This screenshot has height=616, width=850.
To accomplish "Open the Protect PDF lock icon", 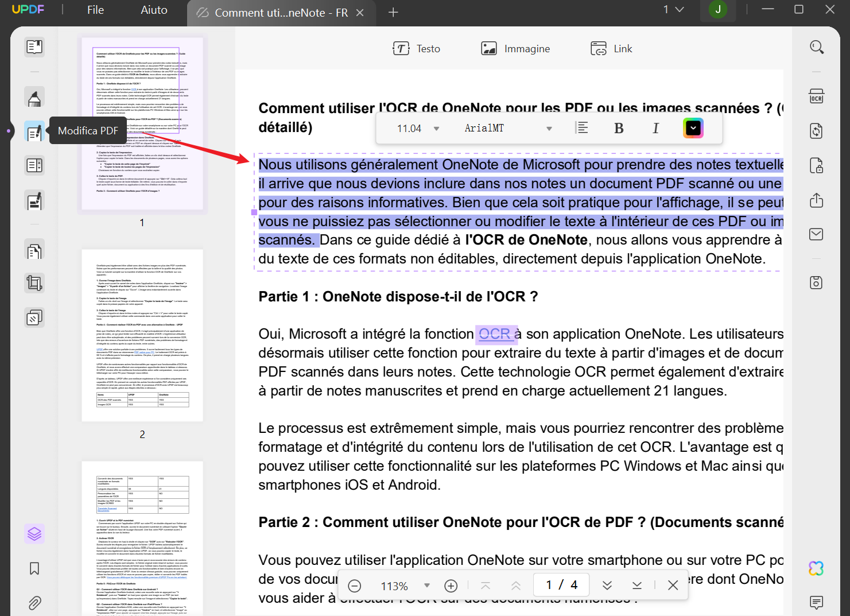I will 816,166.
